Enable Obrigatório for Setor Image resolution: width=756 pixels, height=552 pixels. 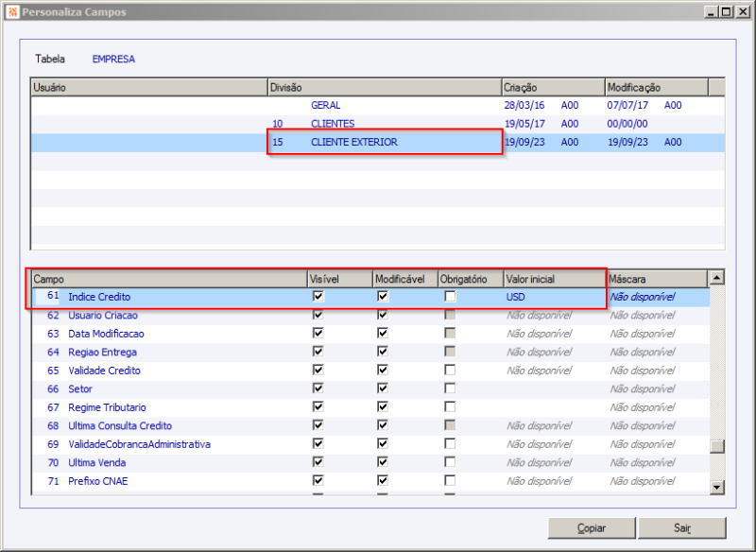pyautogui.click(x=450, y=388)
